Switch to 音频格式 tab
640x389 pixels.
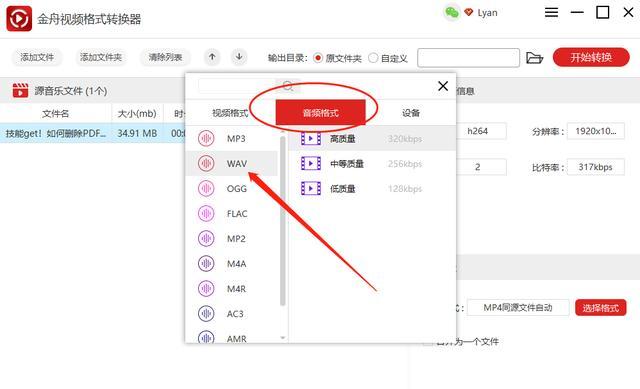pyautogui.click(x=320, y=113)
